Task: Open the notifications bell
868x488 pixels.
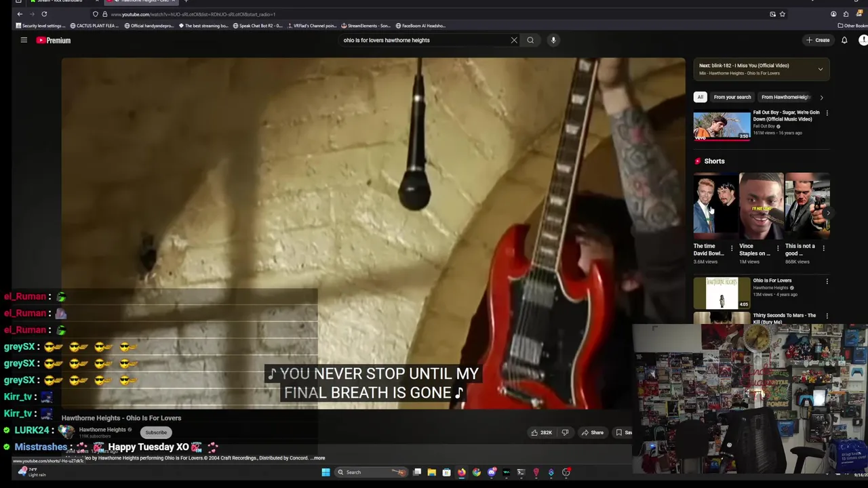Action: pos(844,40)
